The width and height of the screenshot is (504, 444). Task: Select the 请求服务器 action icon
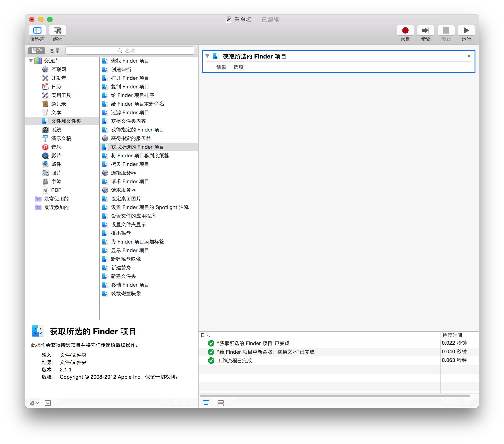click(105, 190)
